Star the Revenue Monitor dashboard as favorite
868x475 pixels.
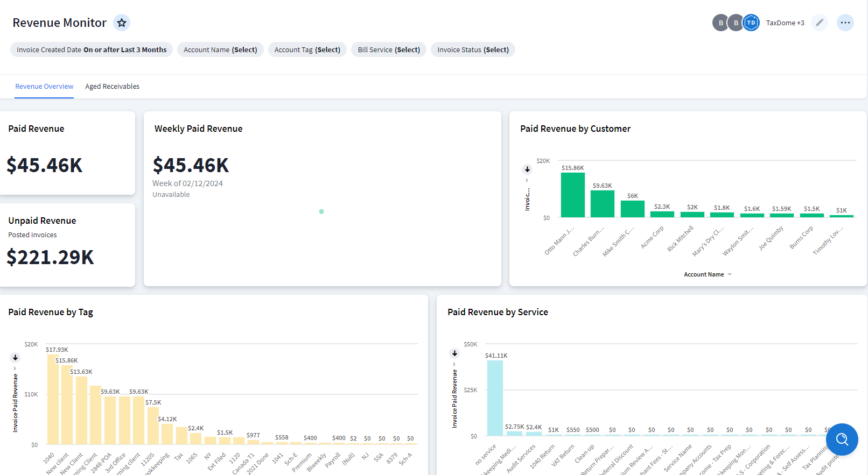point(122,23)
